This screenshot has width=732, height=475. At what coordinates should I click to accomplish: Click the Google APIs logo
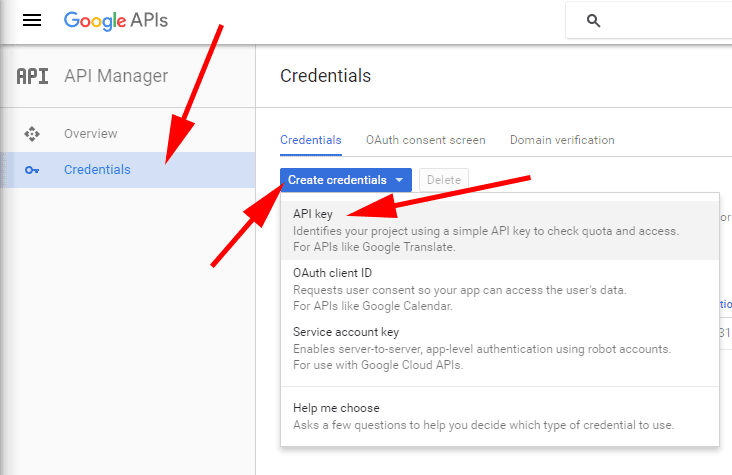[115, 20]
